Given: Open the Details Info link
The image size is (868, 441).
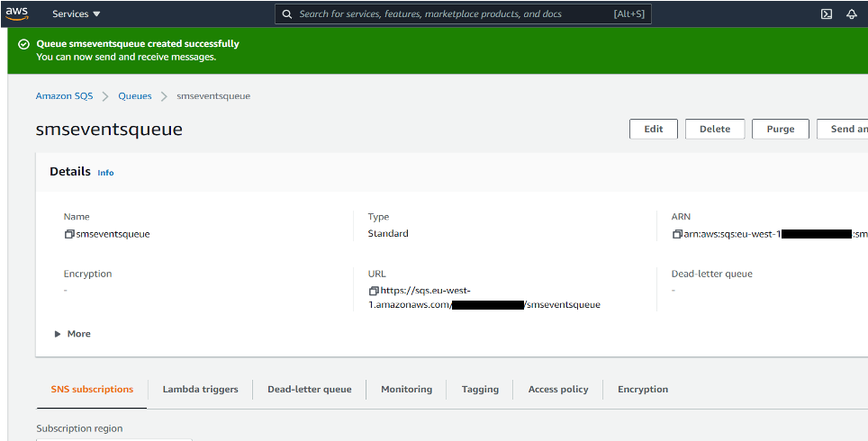Looking at the screenshot, I should pyautogui.click(x=105, y=173).
